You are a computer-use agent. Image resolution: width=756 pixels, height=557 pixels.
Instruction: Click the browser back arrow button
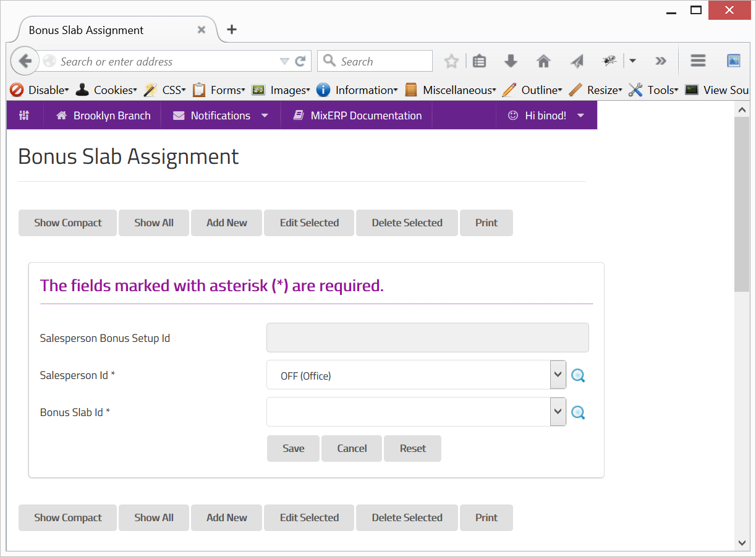click(x=25, y=61)
